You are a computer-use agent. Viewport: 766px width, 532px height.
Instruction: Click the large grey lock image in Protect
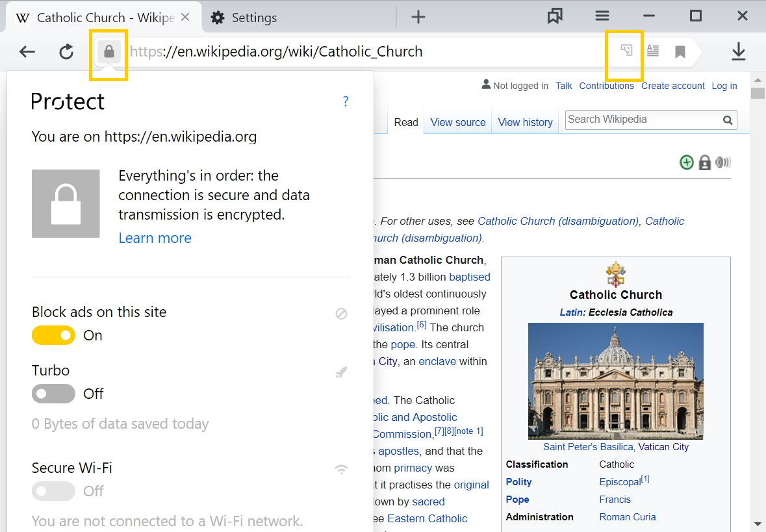click(66, 204)
